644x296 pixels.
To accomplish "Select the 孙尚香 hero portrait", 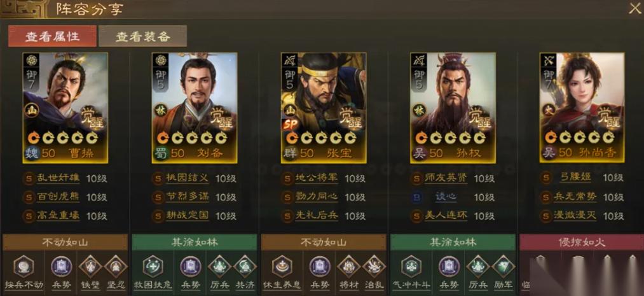I will click(x=582, y=108).
